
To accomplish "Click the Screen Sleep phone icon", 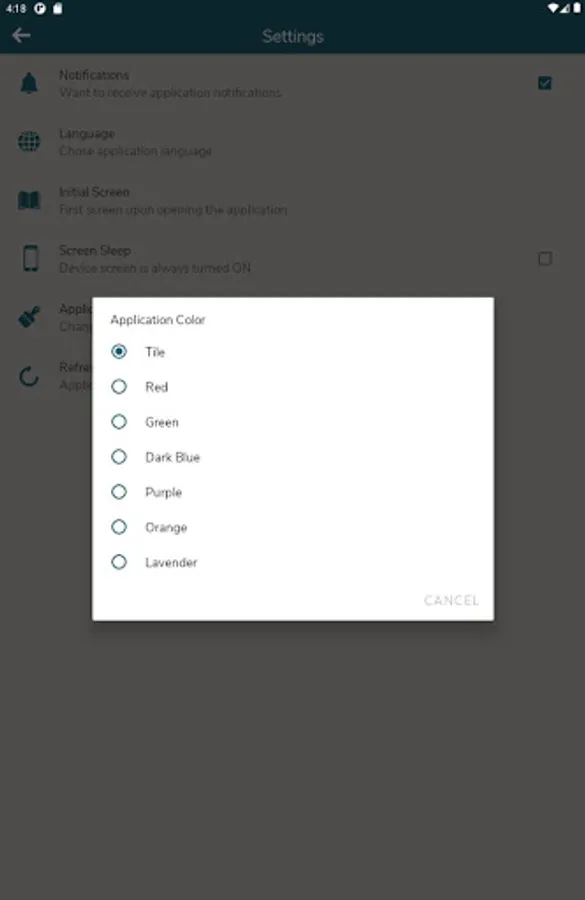I will 30,258.
